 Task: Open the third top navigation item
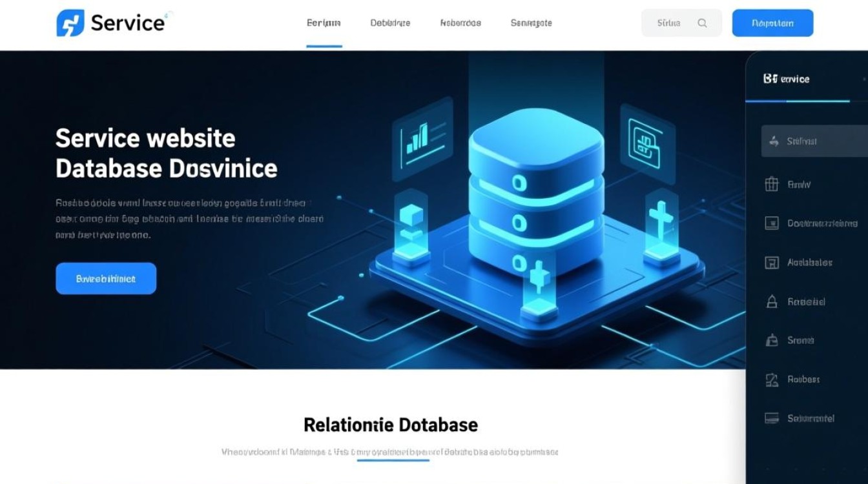460,23
